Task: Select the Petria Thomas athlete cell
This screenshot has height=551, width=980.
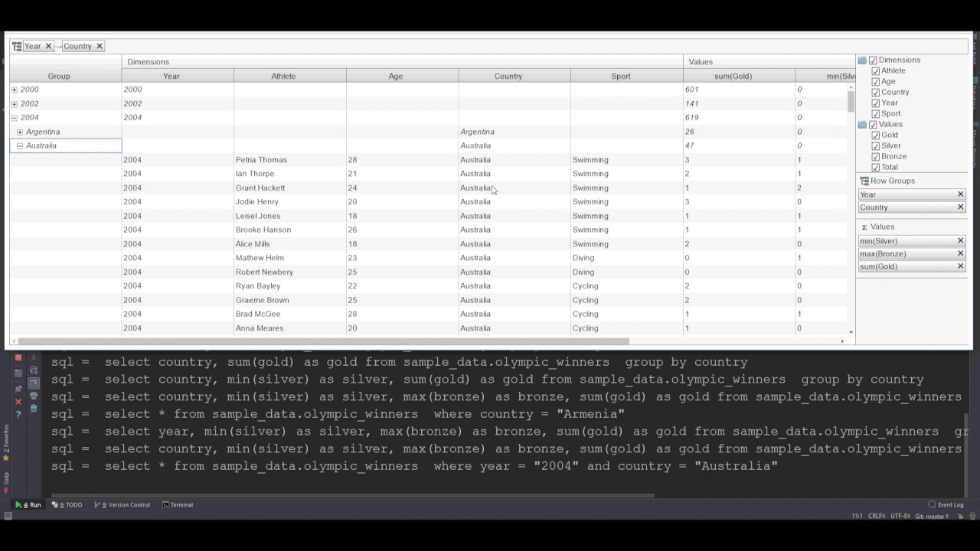Action: tap(290, 160)
